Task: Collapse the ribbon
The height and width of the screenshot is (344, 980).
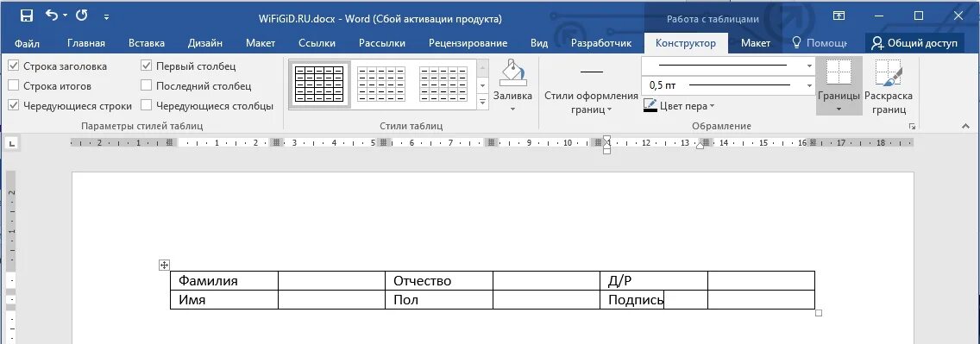Action: 965,126
